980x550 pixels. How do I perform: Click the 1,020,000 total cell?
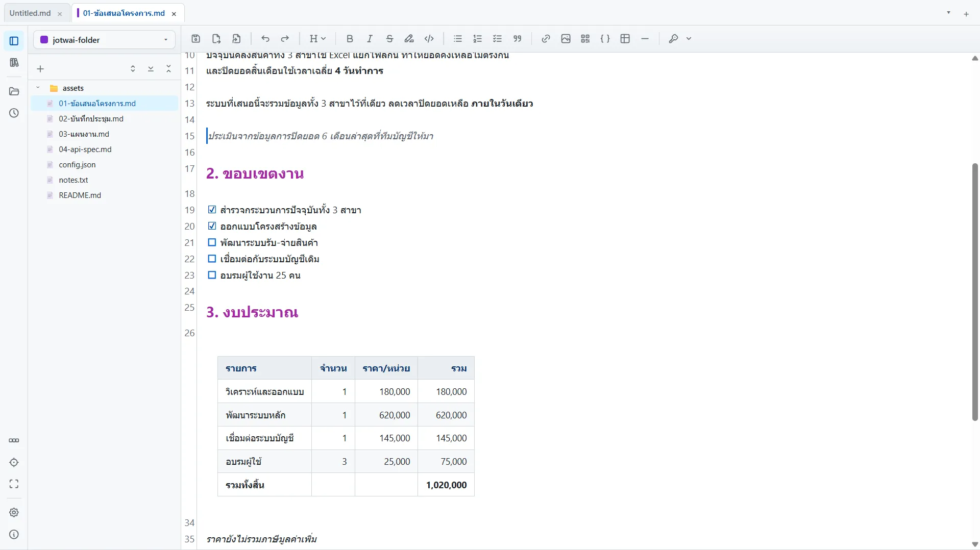pyautogui.click(x=446, y=485)
